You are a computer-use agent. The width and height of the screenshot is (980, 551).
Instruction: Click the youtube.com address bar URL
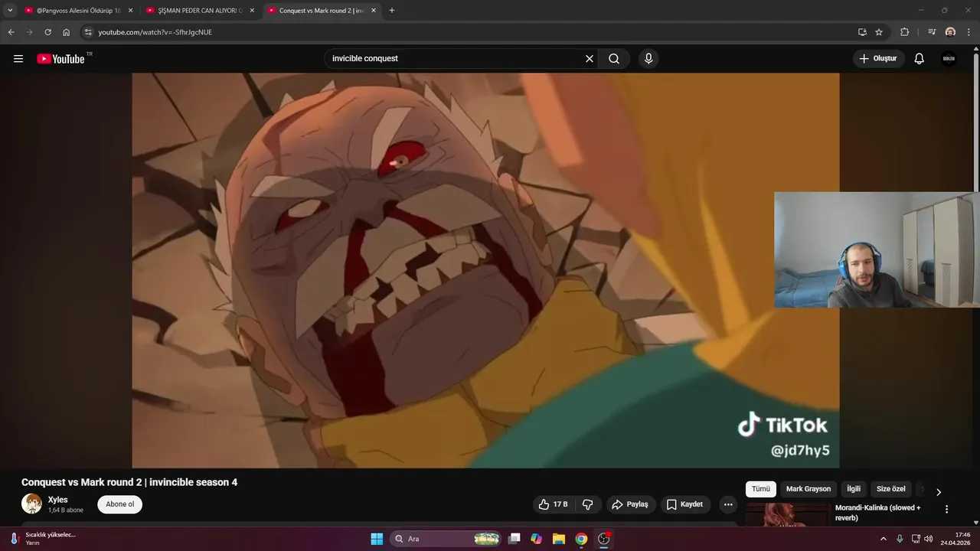click(155, 32)
